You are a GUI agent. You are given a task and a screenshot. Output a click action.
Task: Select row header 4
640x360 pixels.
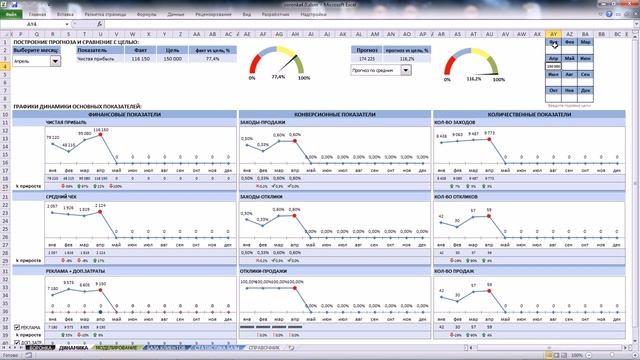point(5,66)
